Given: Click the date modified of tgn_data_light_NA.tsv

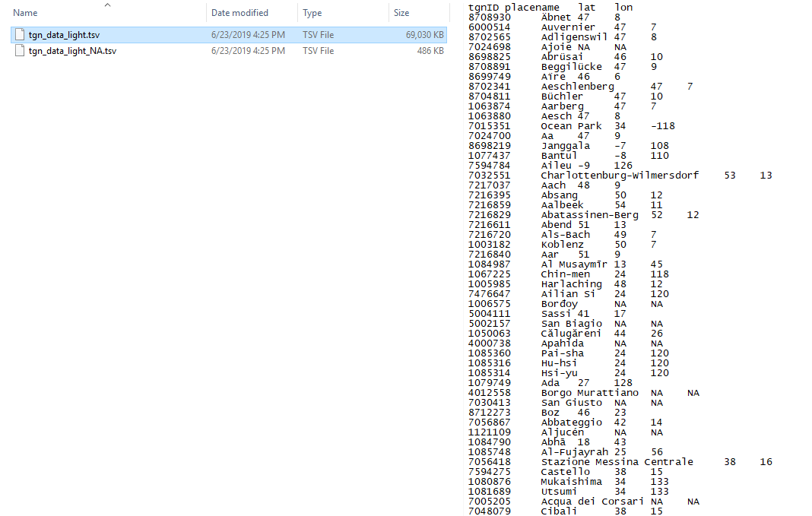Looking at the screenshot, I should (248, 51).
